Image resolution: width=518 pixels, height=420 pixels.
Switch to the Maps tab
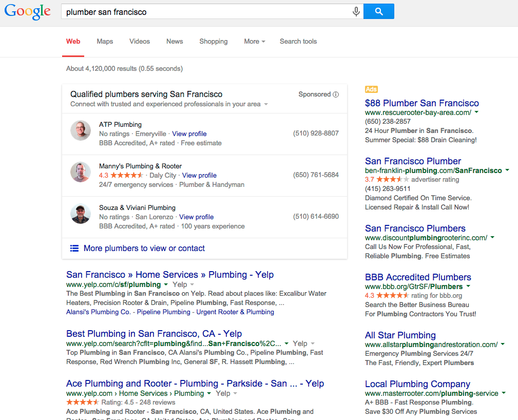[x=105, y=41]
